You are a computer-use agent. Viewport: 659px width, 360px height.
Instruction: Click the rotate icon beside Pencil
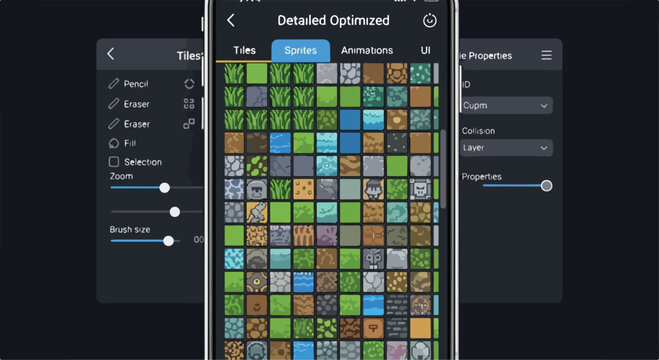coord(189,84)
